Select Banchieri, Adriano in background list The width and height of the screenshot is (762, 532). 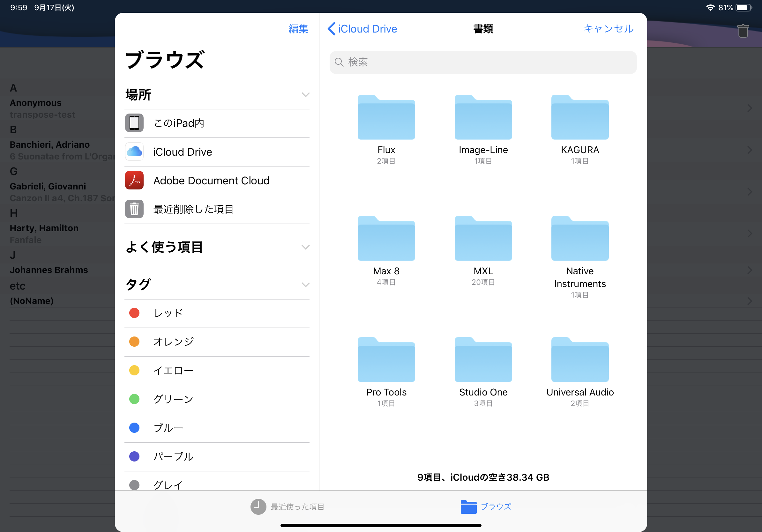tap(49, 144)
